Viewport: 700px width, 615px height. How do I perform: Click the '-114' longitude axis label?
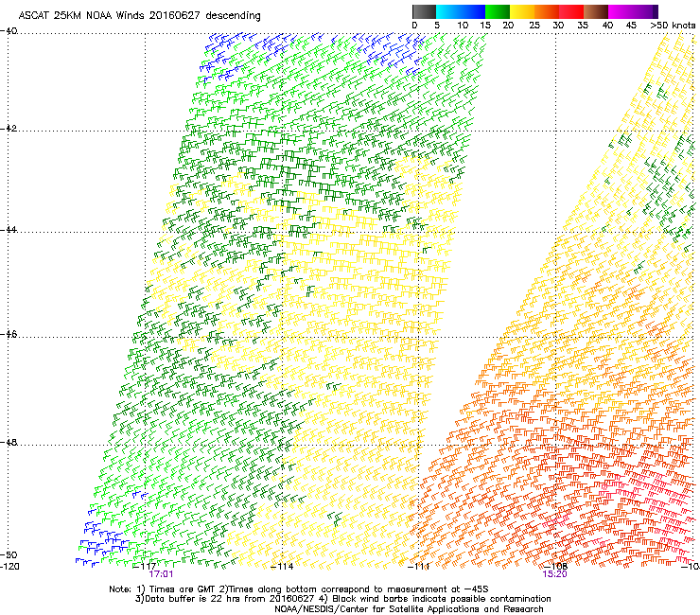[283, 567]
